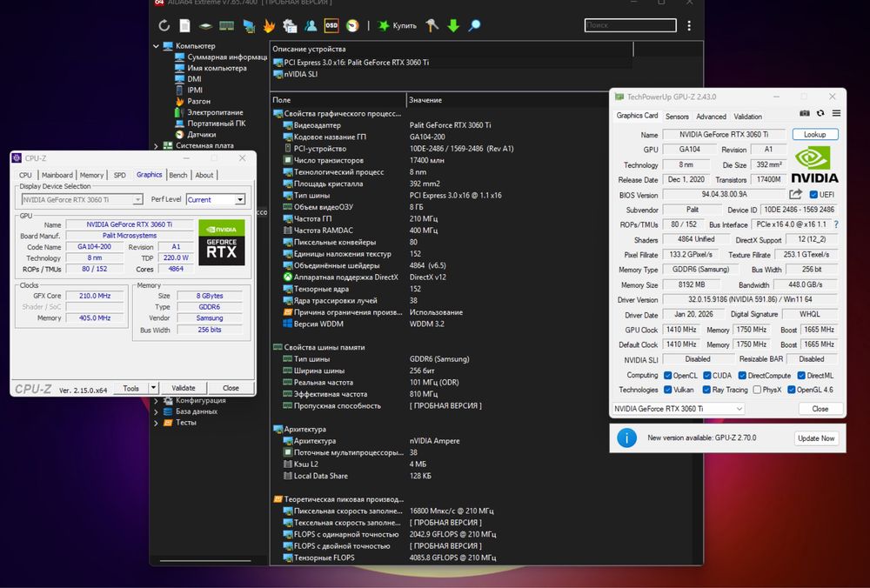Click the Close button in CPU-Z

231,388
